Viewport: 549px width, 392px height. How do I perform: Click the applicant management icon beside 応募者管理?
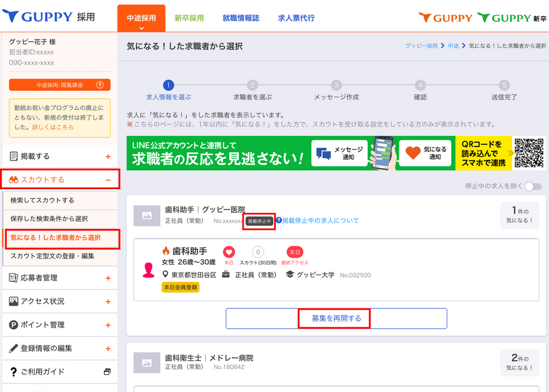click(14, 278)
